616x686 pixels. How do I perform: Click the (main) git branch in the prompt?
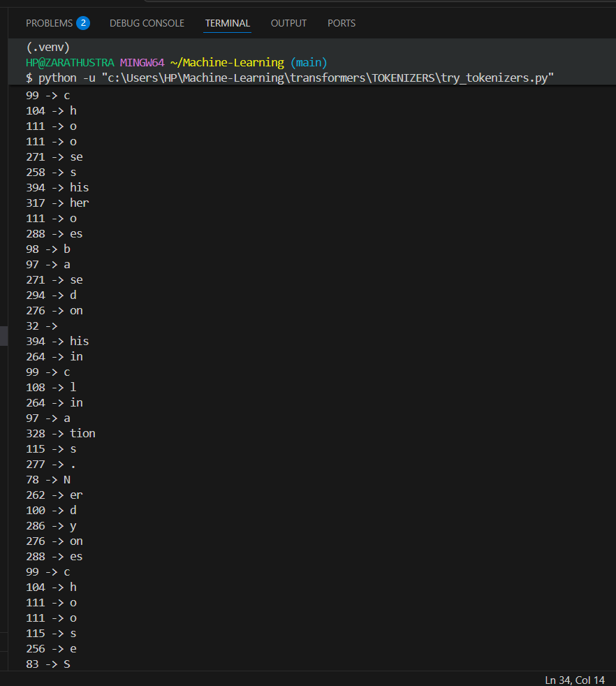[309, 63]
